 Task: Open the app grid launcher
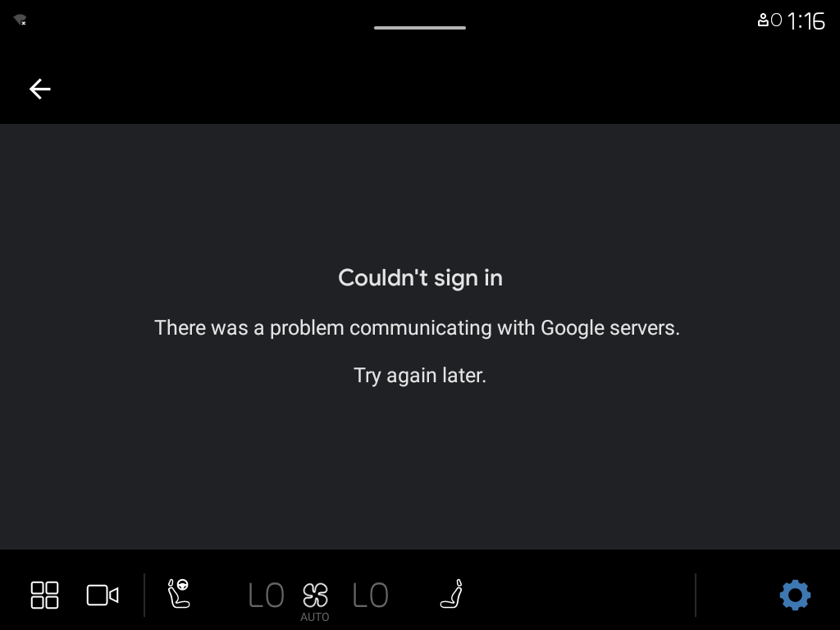pos(44,596)
